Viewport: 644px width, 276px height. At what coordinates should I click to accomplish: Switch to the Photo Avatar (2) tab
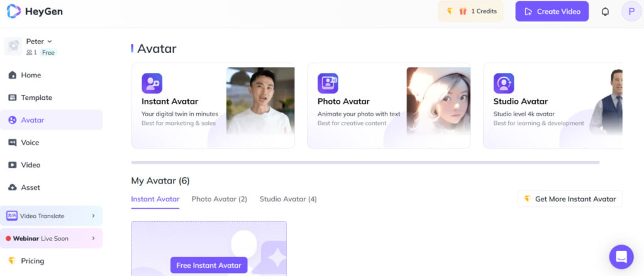point(219,199)
